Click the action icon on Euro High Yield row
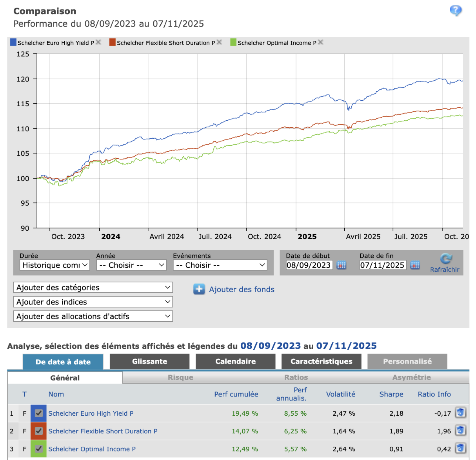The image size is (476, 460). coord(460,413)
